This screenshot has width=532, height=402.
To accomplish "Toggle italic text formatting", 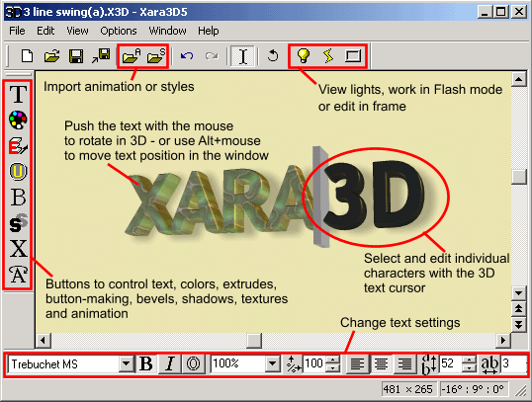I will tap(170, 364).
